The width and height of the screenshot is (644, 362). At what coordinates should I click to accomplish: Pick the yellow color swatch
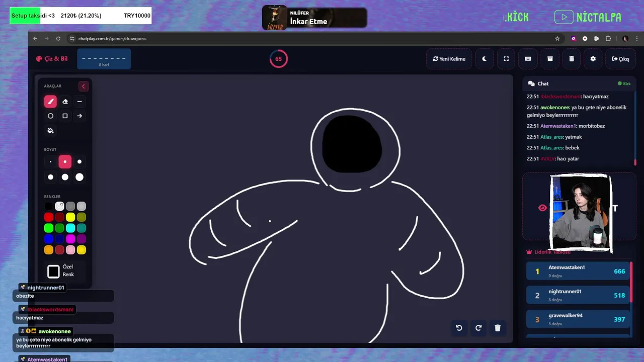[70, 217]
